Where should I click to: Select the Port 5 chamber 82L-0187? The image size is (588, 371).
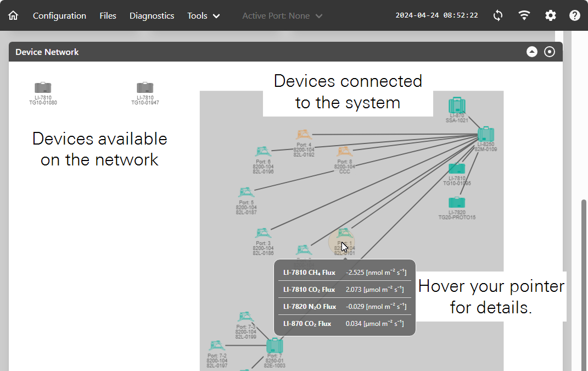[246, 201]
